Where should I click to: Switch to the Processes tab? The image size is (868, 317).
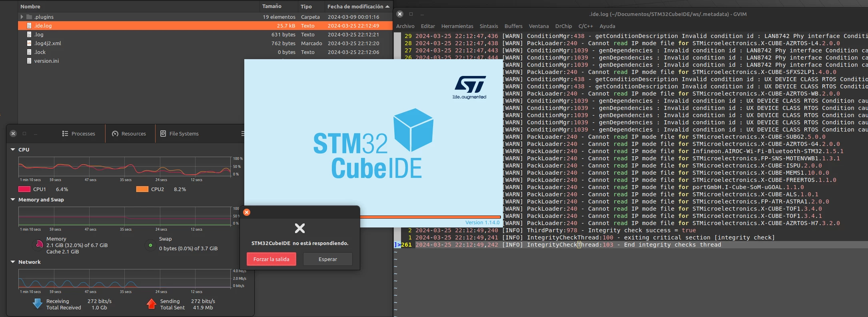click(x=79, y=134)
